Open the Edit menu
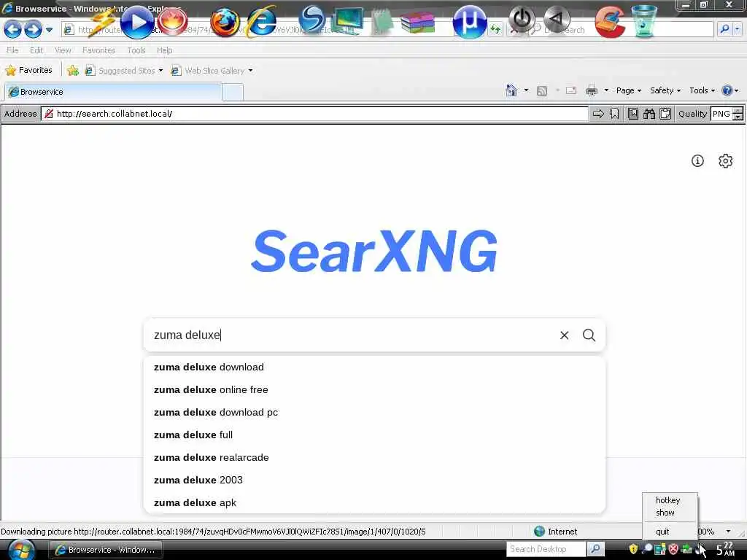The image size is (747, 560). (36, 50)
